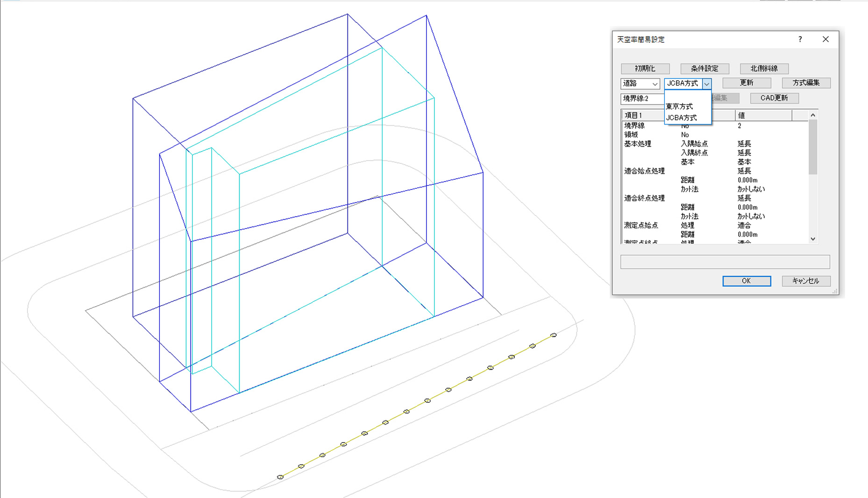Click the CAD更新 button
This screenshot has height=498, width=868.
pyautogui.click(x=774, y=98)
